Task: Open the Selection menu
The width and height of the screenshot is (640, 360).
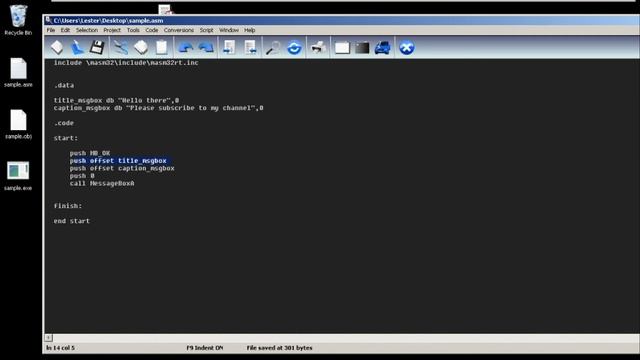Action: [x=87, y=30]
